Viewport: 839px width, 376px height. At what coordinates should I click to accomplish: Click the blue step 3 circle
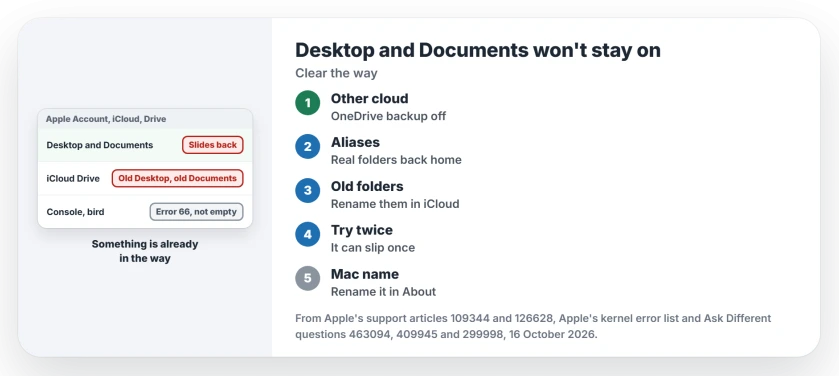pos(307,191)
